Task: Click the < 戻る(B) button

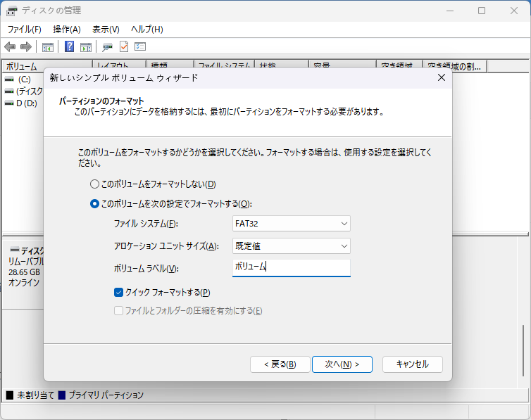Action: click(280, 364)
